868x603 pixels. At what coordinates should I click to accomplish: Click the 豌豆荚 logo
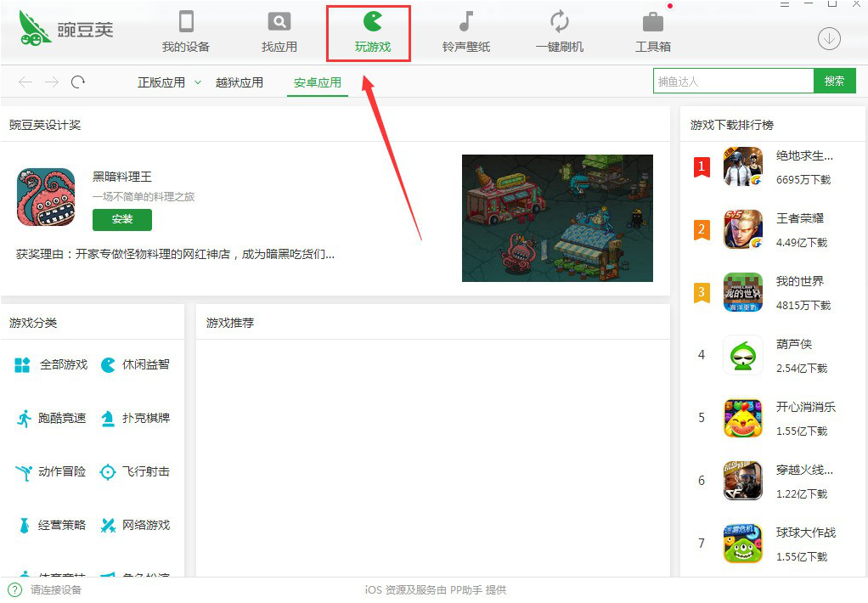[65, 28]
